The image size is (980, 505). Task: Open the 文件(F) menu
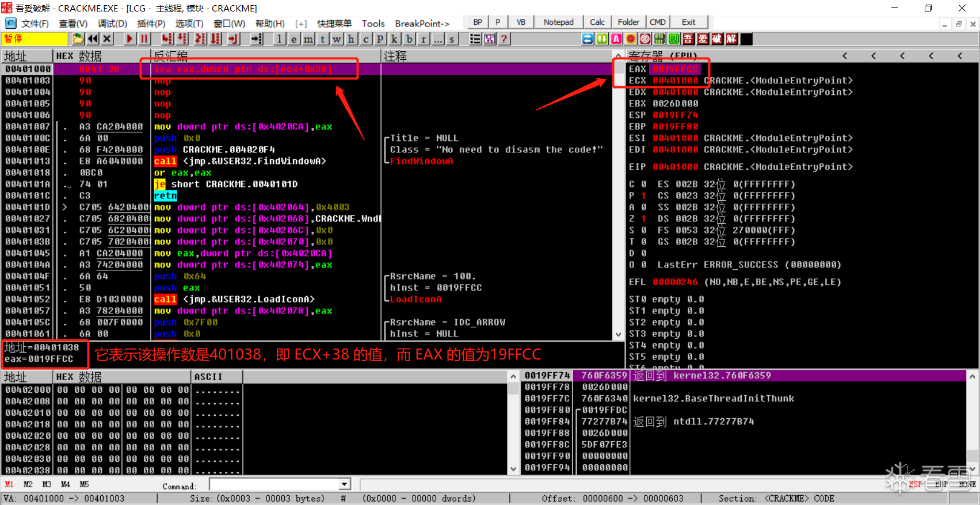(35, 24)
